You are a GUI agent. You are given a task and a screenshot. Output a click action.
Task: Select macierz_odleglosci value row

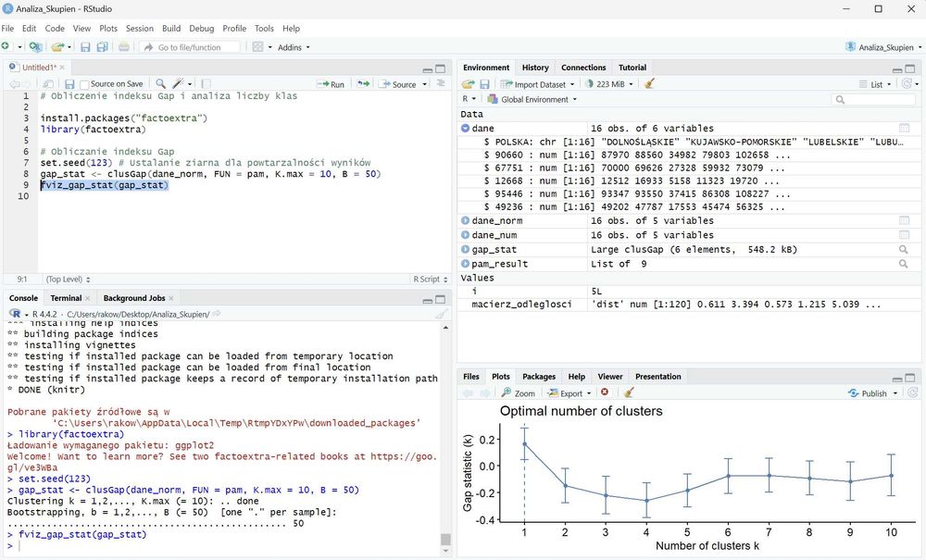tap(689, 305)
